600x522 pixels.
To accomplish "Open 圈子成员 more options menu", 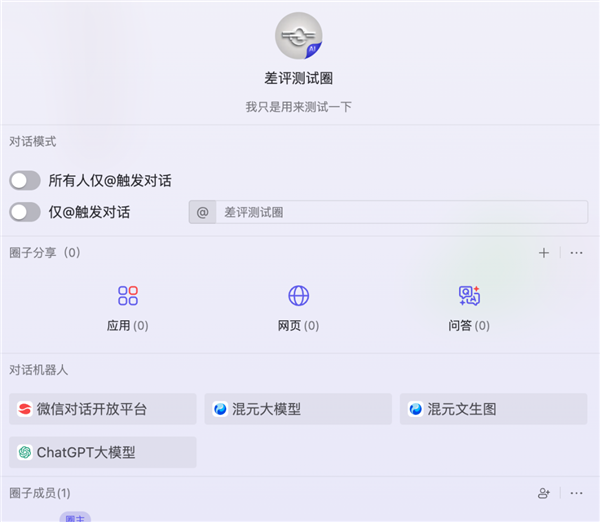I will 576,493.
